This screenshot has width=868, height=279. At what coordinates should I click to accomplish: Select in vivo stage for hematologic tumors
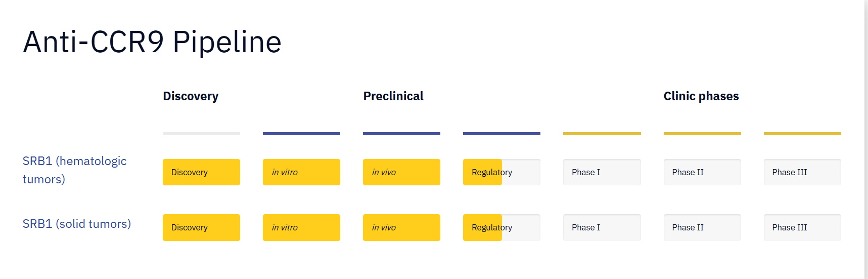[401, 172]
